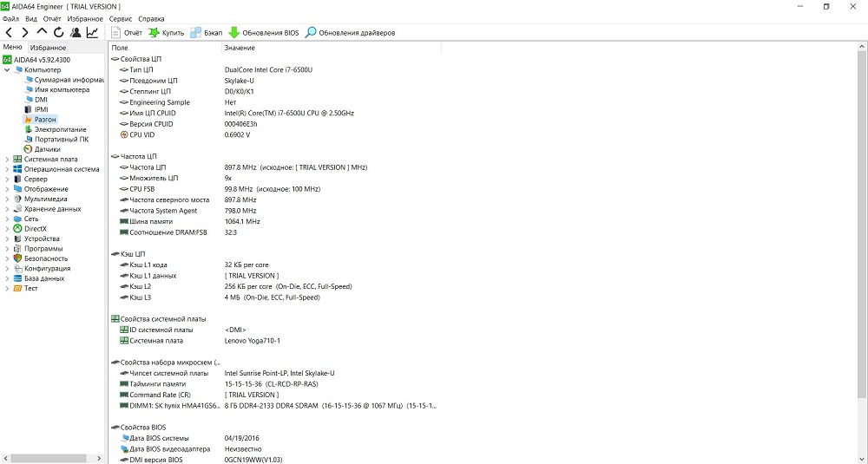
Task: Select the Системная плата Lenovo Yoga710-1 row
Action: point(275,341)
